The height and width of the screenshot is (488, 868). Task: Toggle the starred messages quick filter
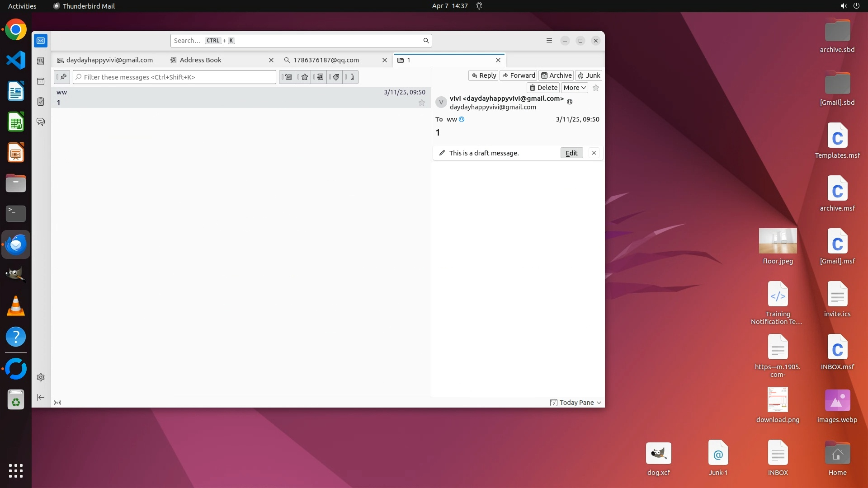pos(304,77)
